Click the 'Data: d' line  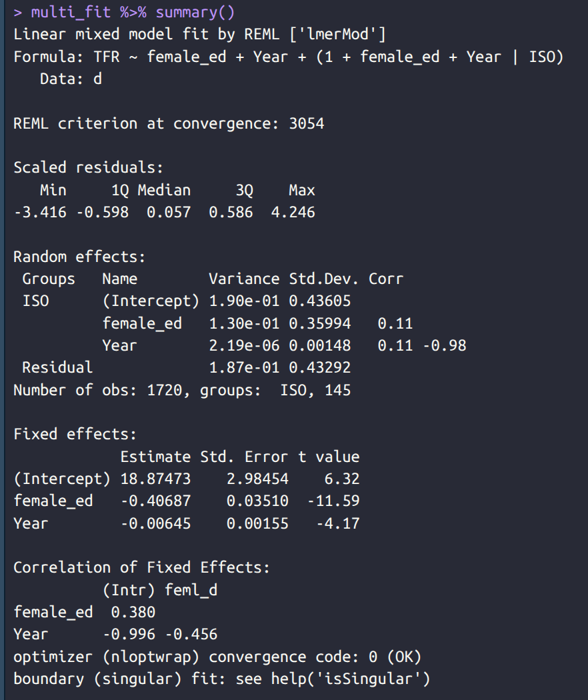pos(71,79)
